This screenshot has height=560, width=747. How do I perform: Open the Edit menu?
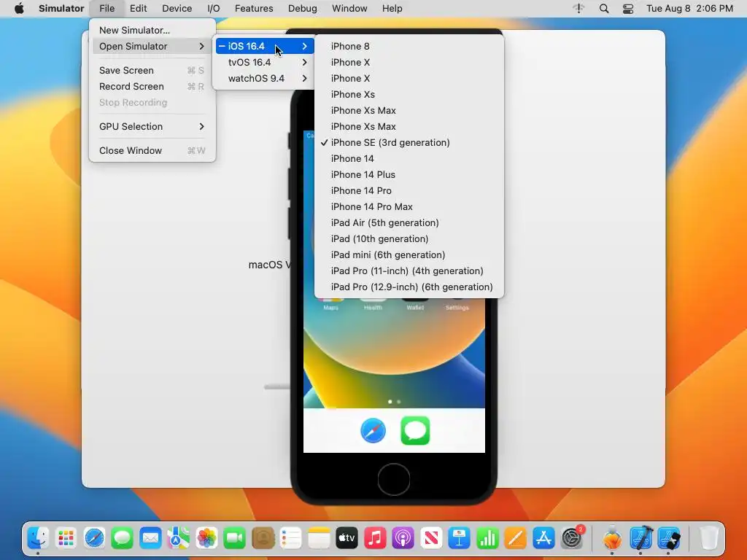click(x=138, y=9)
